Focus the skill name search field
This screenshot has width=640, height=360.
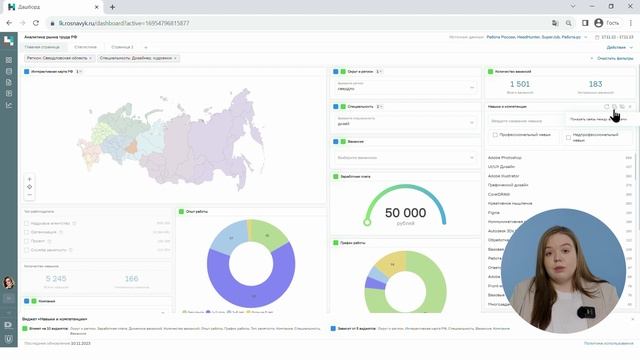(528, 121)
